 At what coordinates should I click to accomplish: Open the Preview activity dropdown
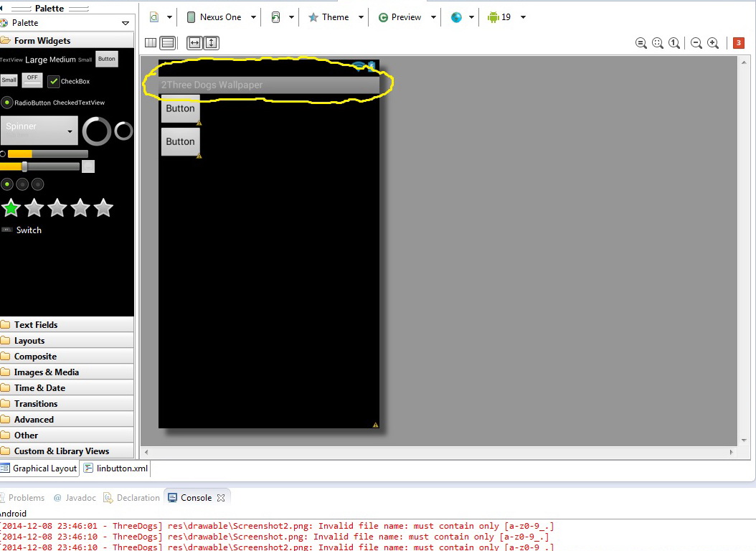point(433,17)
